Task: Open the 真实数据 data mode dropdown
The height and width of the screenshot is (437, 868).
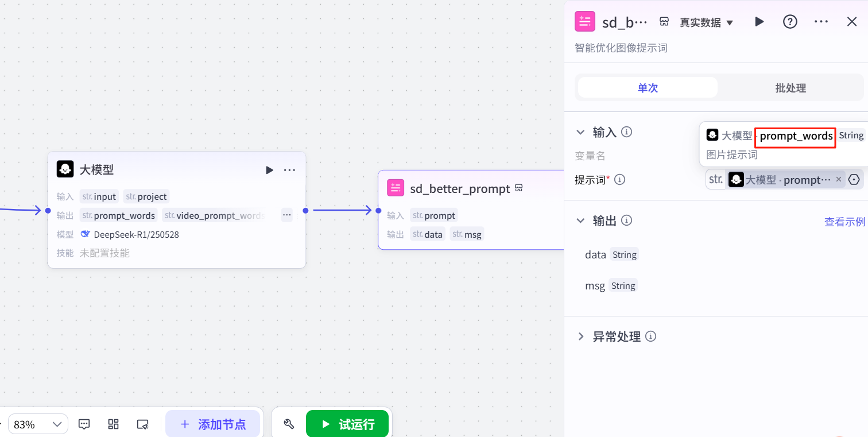Action: 707,22
